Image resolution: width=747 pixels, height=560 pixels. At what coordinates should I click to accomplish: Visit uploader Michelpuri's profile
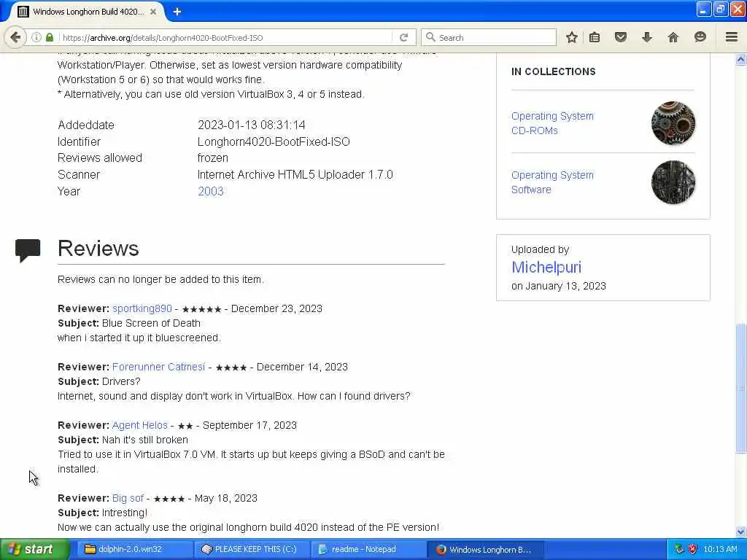(546, 267)
